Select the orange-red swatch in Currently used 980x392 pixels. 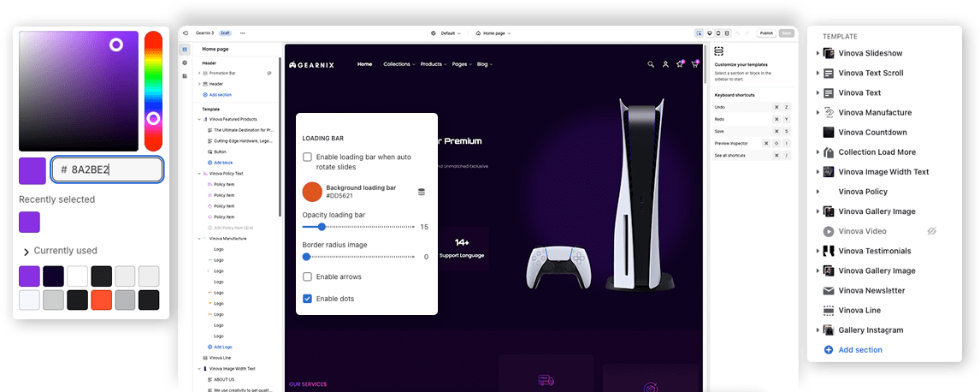click(x=101, y=300)
